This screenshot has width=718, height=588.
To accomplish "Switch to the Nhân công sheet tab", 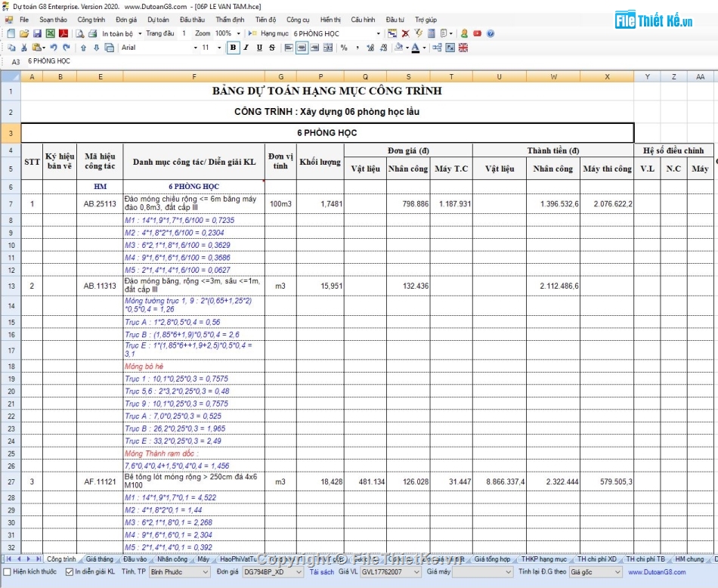I will click(x=172, y=559).
